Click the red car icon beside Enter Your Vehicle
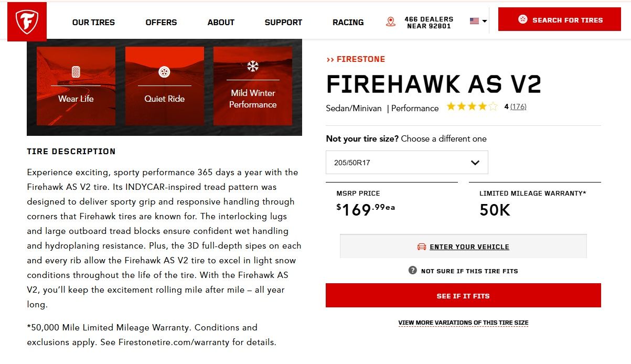 click(422, 247)
